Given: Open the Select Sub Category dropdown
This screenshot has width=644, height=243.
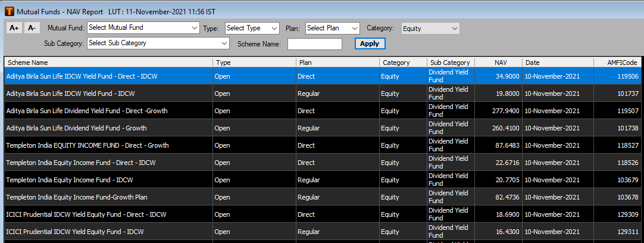Looking at the screenshot, I should coord(158,43).
